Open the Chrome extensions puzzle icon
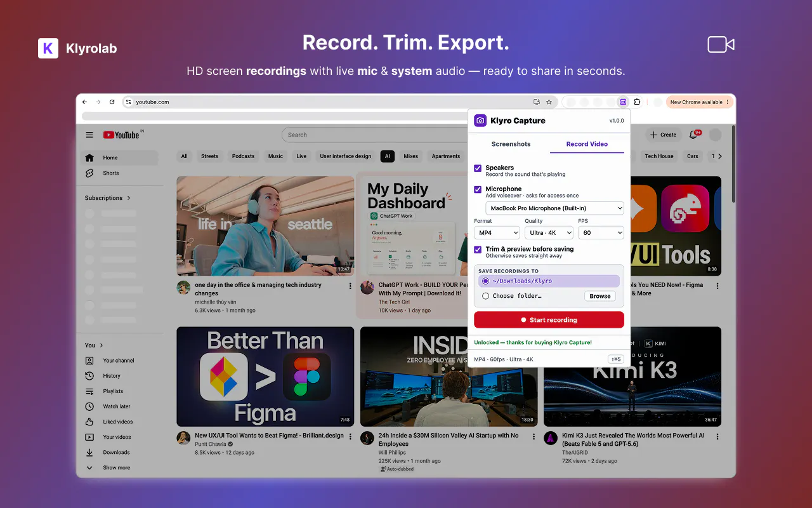The image size is (812, 508). pos(638,102)
